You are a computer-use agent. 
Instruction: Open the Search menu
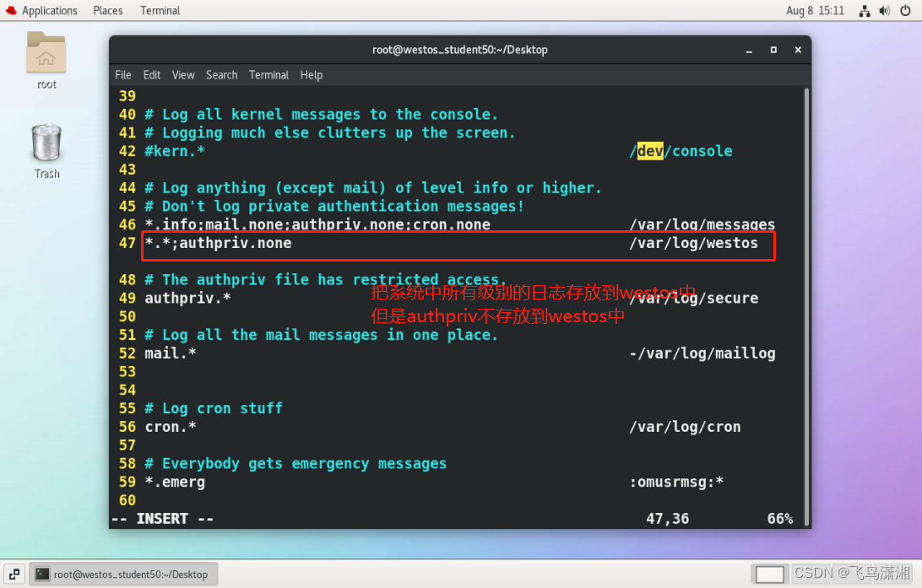[222, 74]
